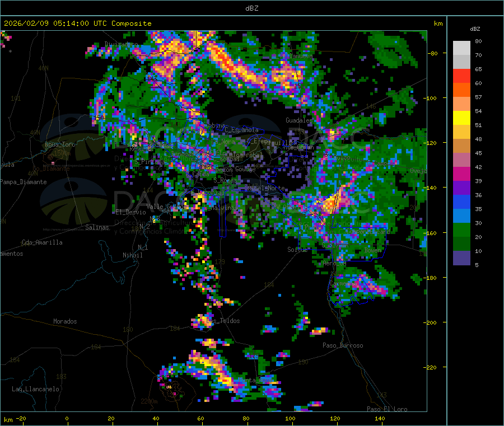Click the 'Paso_Barroso' map label
This screenshot has width=504, height=426.
point(343,345)
